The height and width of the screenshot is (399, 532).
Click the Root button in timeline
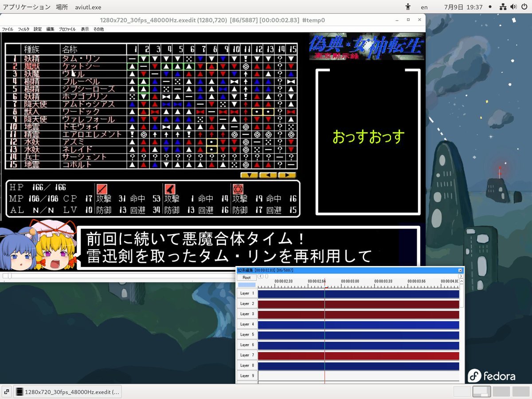(246, 278)
